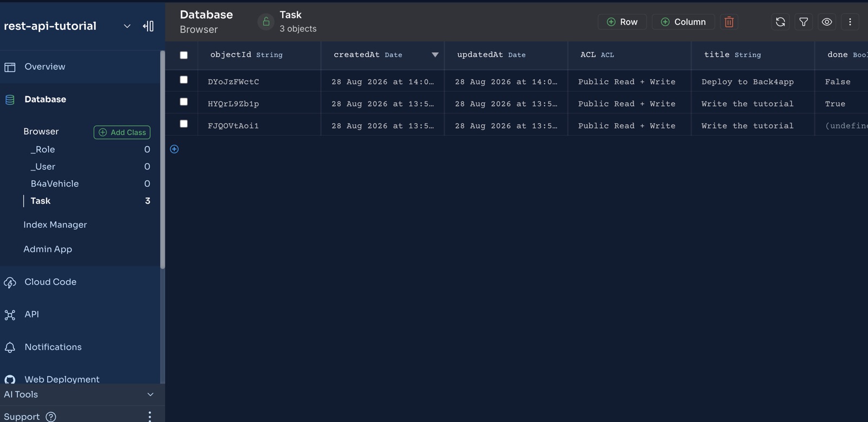Open the Overview section
868x422 pixels.
pyautogui.click(x=44, y=67)
